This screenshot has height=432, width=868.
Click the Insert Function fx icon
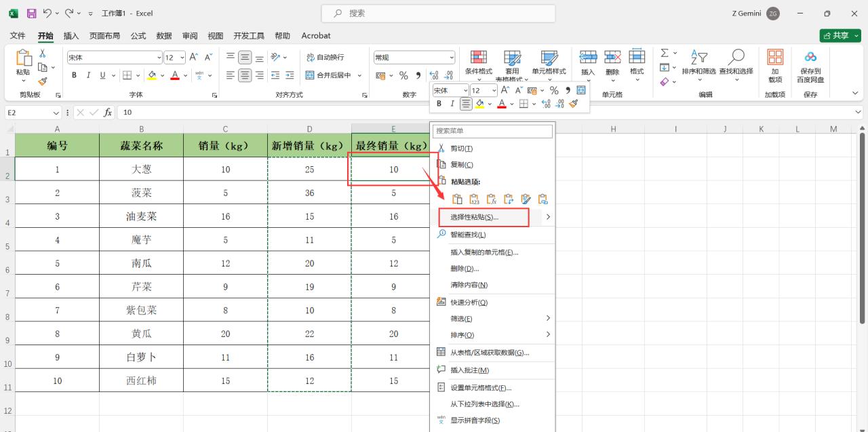108,113
